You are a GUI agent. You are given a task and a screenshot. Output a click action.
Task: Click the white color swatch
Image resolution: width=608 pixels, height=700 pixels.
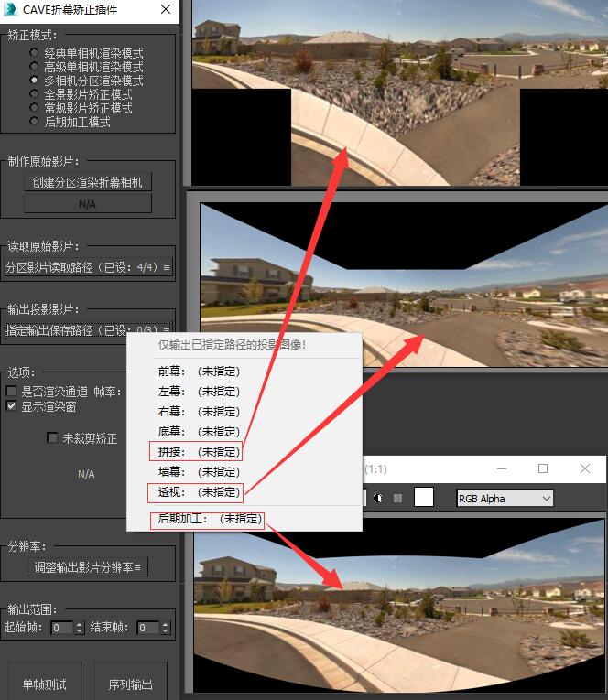point(424,498)
